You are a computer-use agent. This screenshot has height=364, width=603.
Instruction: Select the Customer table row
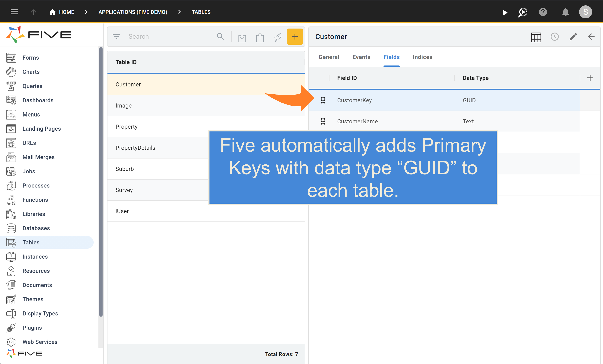pyautogui.click(x=206, y=84)
